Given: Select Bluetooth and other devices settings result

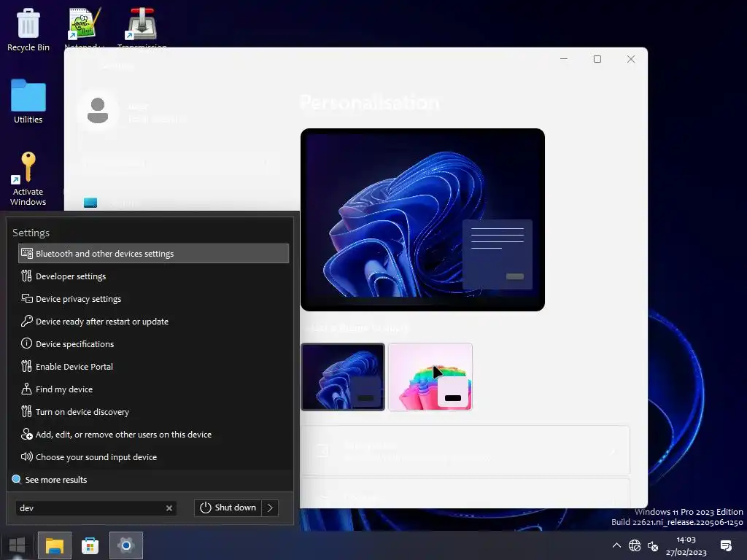Looking at the screenshot, I should click(153, 253).
